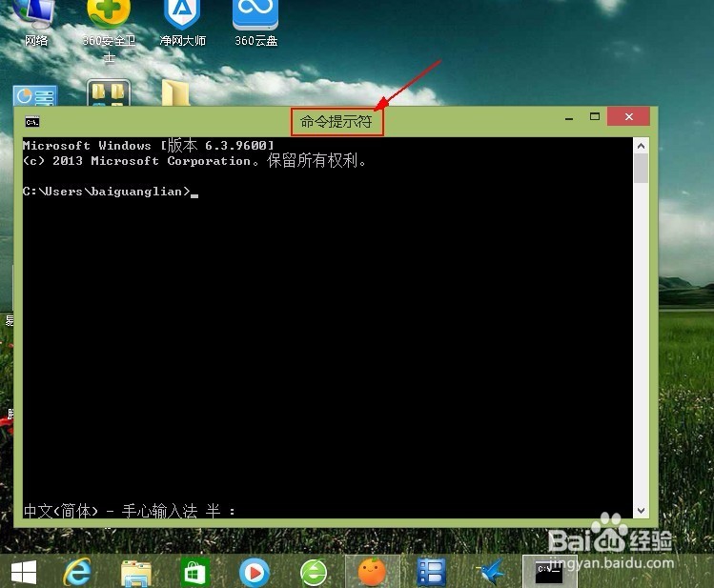The image size is (714, 588).
Task: Click the C:\Users\baiguanglian> prompt line
Action: (111, 192)
